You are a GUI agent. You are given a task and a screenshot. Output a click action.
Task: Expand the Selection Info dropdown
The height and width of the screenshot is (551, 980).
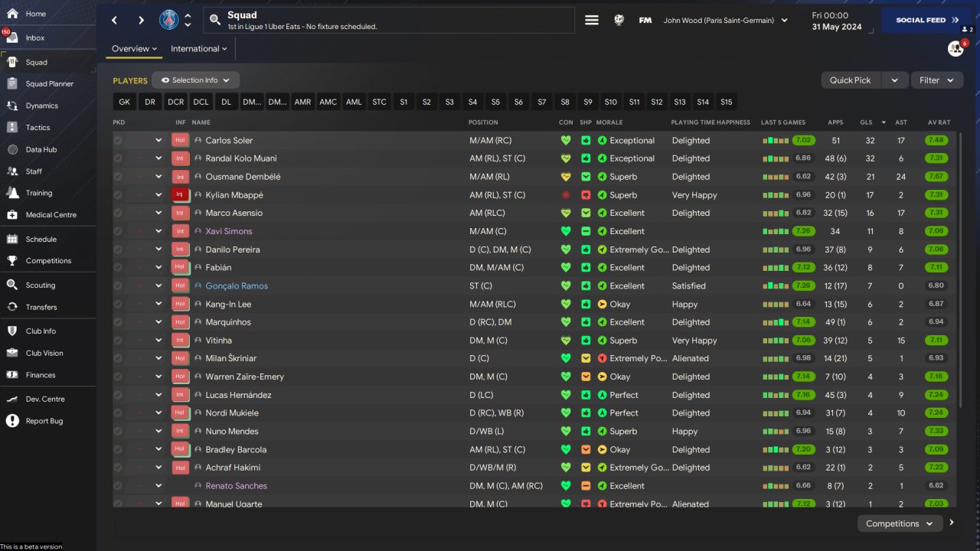pyautogui.click(x=195, y=80)
